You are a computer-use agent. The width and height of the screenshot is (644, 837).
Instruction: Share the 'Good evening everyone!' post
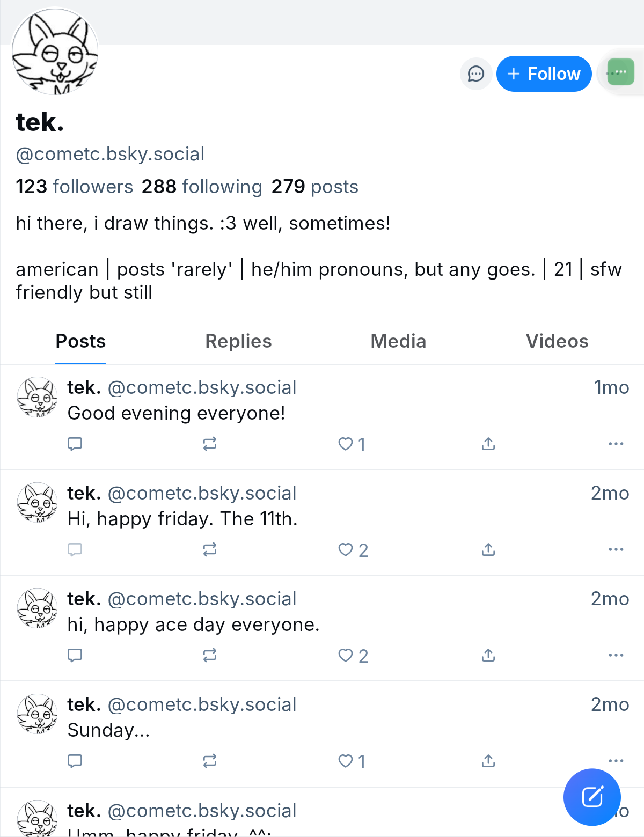click(x=488, y=444)
